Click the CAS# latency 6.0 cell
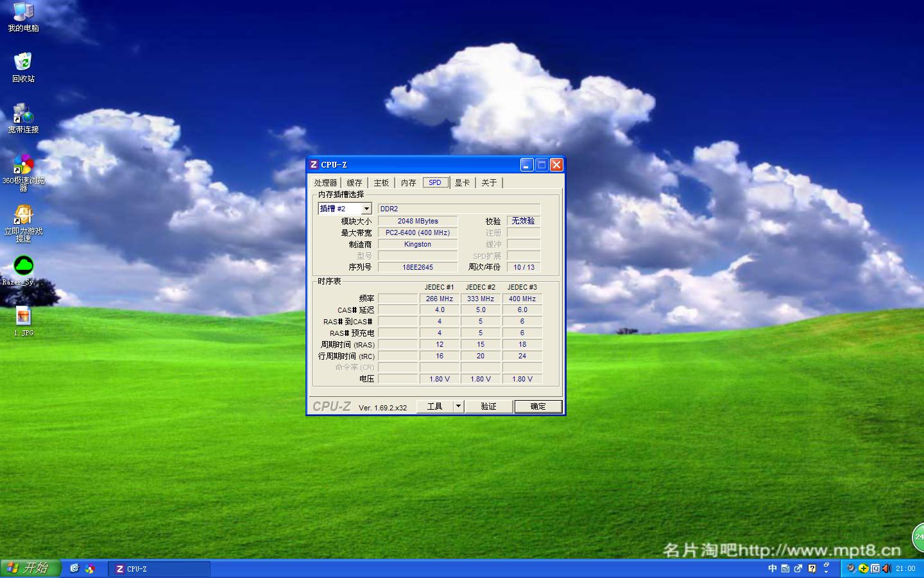The width and height of the screenshot is (924, 578). click(522, 310)
